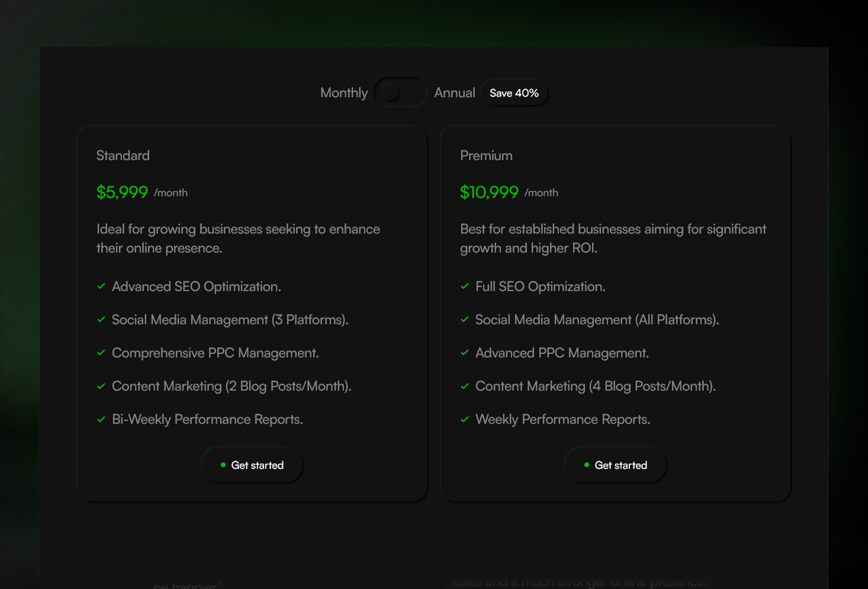Image resolution: width=868 pixels, height=589 pixels.
Task: Click the Full SEO Optimization text
Action: [x=540, y=287]
